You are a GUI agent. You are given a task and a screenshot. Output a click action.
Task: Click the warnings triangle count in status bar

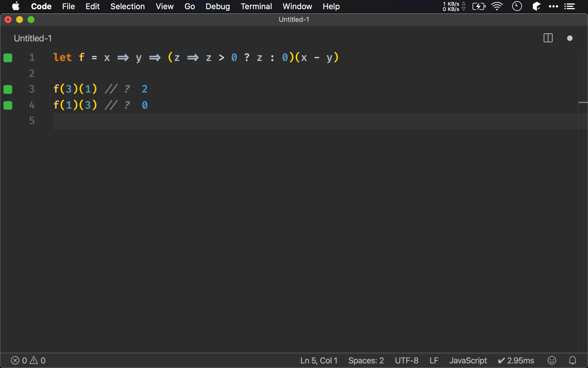point(38,361)
